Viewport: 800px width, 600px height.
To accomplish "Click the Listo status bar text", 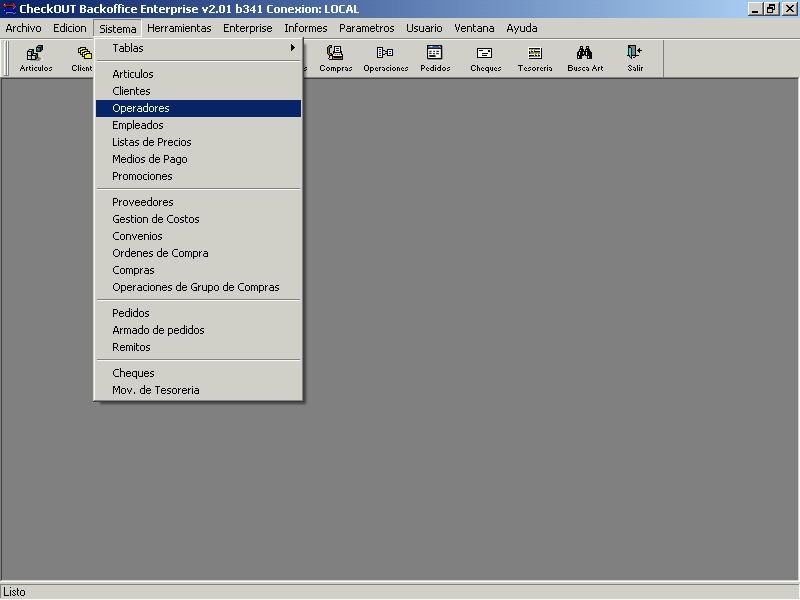I will tap(14, 592).
